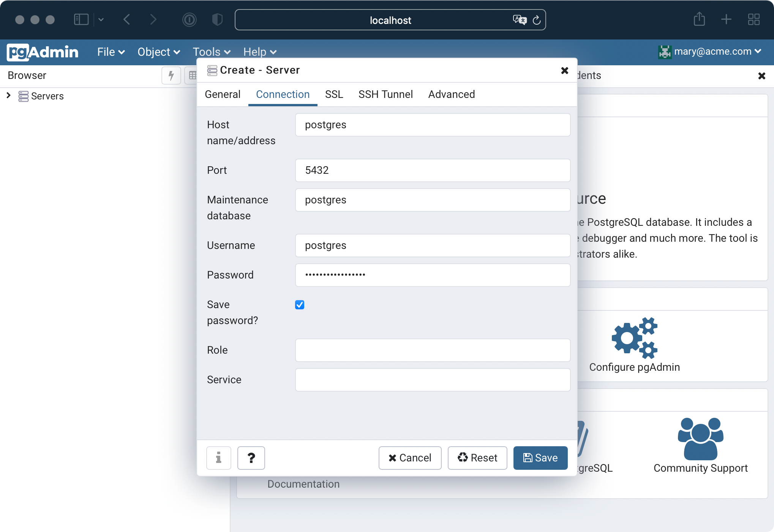Click the user avatar icon
Screen dimensions: 774x532
point(665,52)
